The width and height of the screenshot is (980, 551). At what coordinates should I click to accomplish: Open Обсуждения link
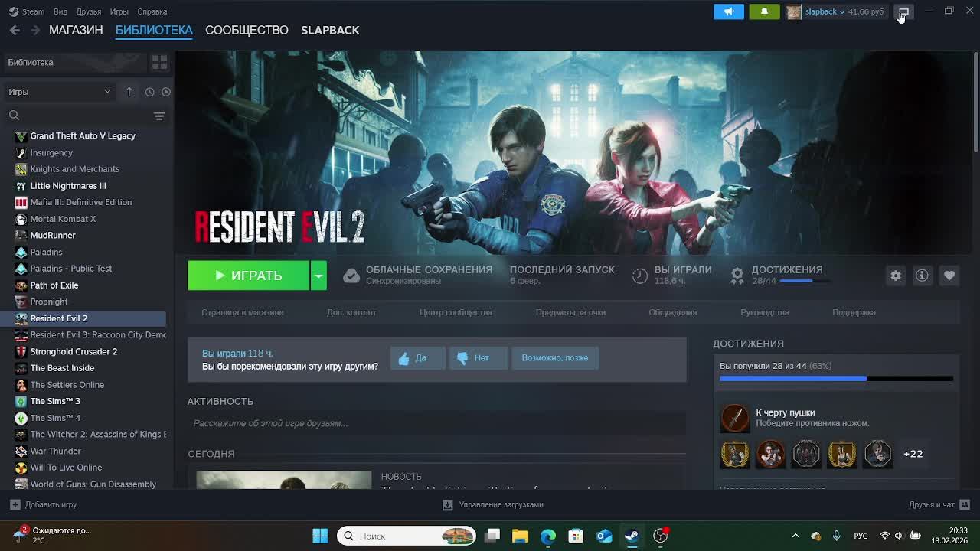pyautogui.click(x=673, y=312)
